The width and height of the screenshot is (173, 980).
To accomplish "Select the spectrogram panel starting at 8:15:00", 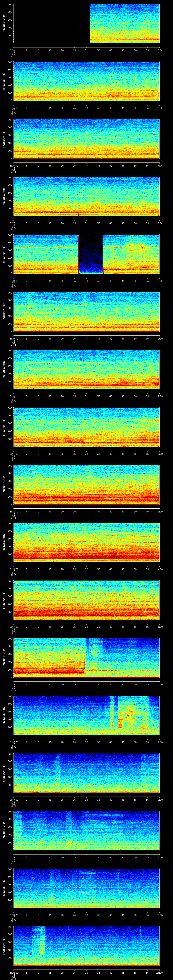I will [x=86, y=658].
